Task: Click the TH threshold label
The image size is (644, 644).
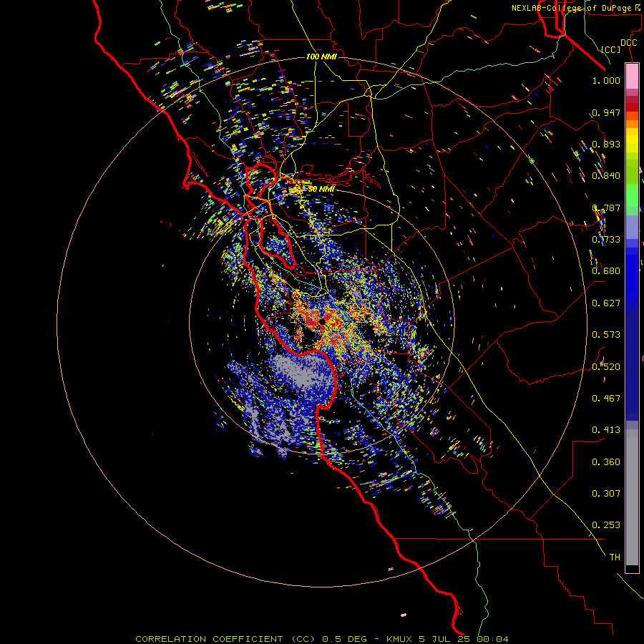Action: tap(615, 557)
